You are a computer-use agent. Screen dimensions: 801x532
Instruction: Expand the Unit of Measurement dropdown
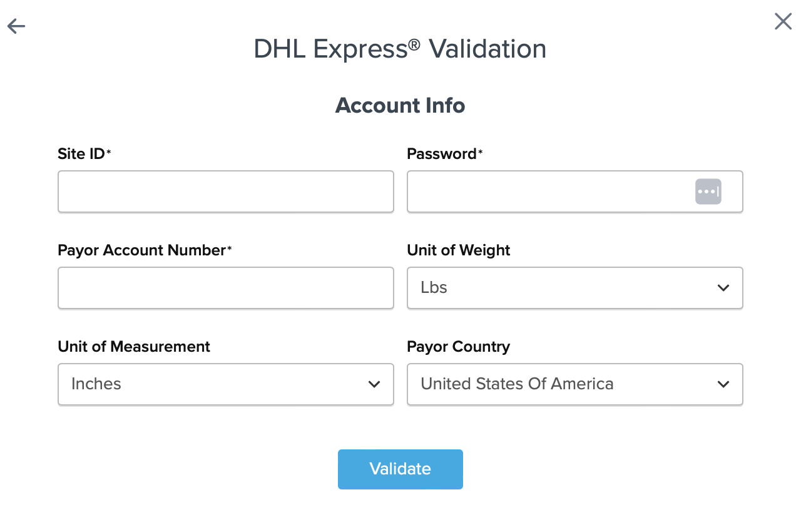click(225, 384)
